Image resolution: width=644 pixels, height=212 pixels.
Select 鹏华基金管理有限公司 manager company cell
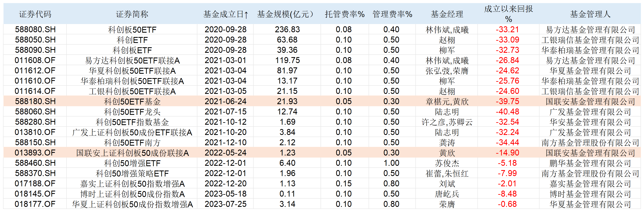pyautogui.click(x=590, y=163)
